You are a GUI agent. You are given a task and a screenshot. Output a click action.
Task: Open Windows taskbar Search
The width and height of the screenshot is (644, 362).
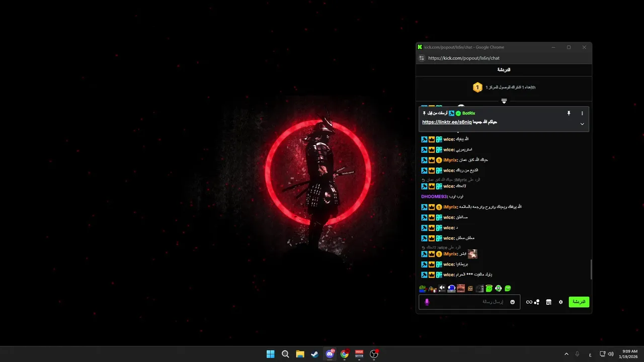point(285,354)
